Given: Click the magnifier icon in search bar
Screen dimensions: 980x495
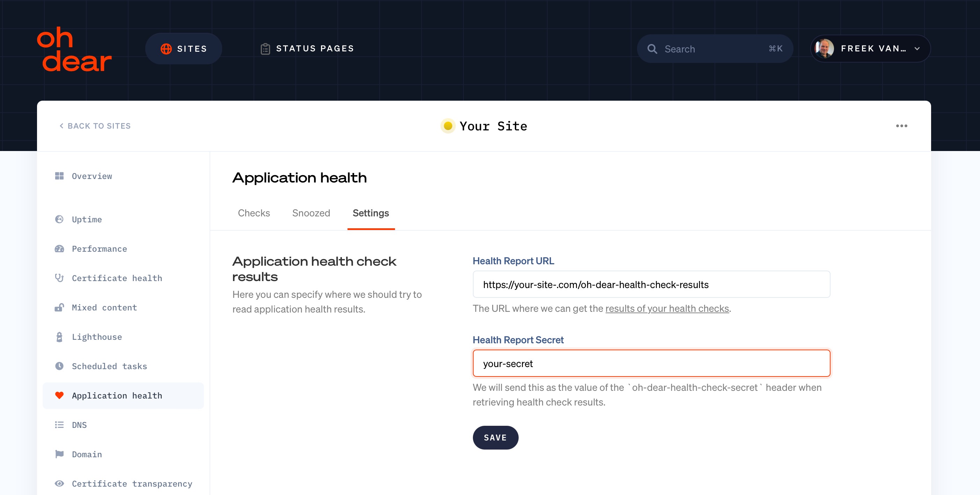Looking at the screenshot, I should (652, 49).
